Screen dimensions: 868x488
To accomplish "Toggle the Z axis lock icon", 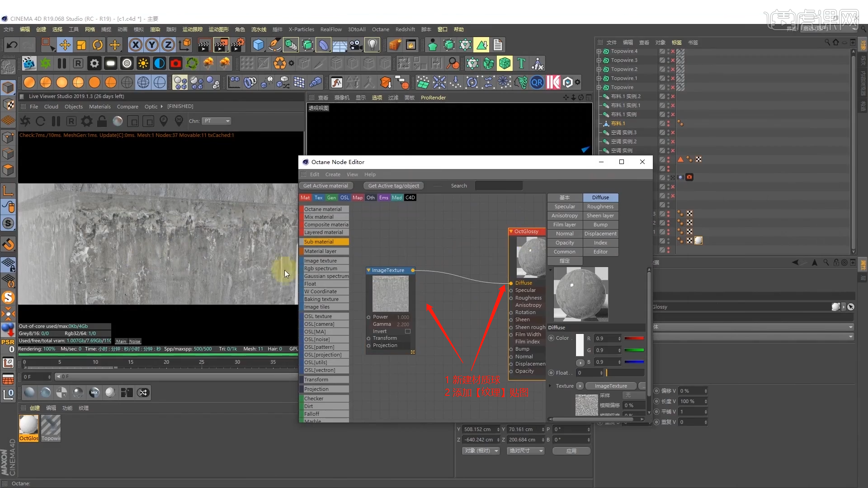I will click(x=168, y=45).
